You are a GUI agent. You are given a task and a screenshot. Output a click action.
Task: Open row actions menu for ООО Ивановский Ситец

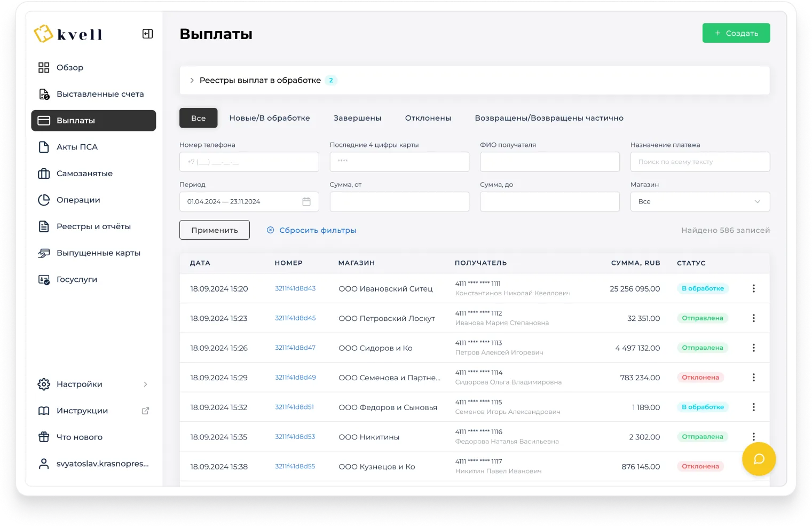pyautogui.click(x=753, y=288)
